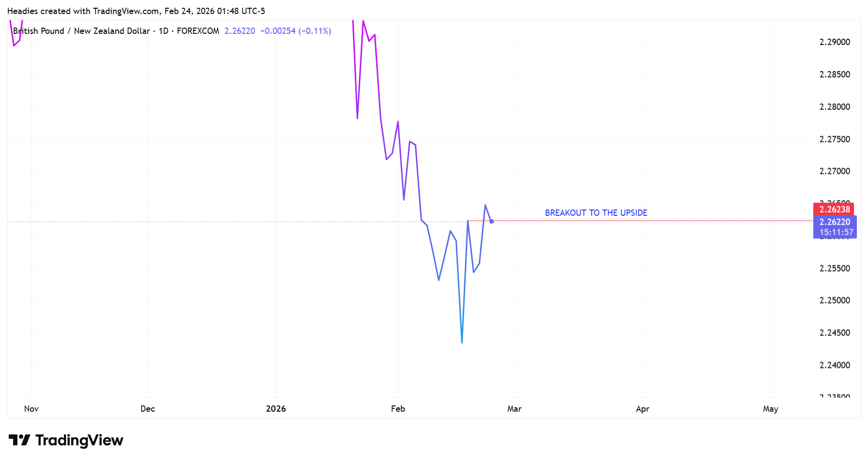
Task: Click the current price dot on chart line
Action: tap(491, 222)
